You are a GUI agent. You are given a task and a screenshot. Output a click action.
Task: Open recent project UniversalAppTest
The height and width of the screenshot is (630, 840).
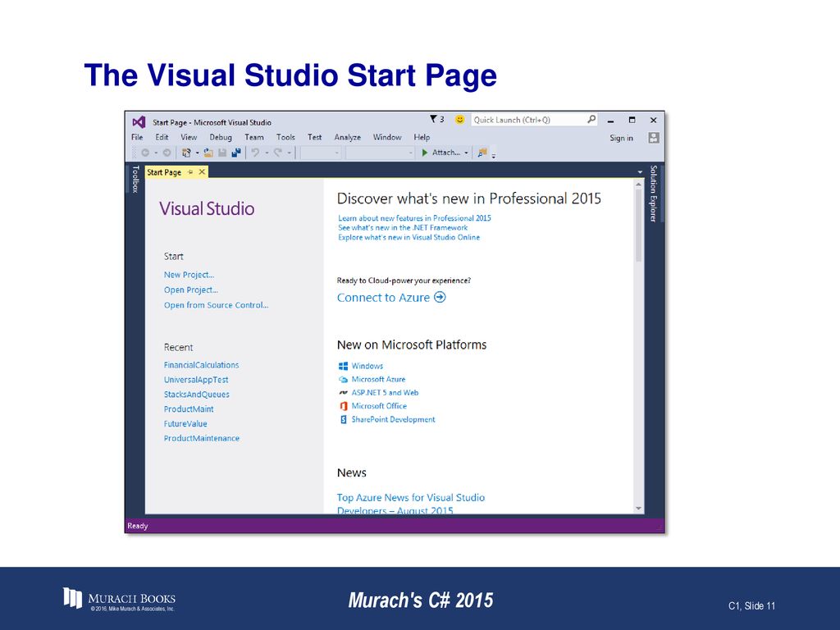pos(196,379)
